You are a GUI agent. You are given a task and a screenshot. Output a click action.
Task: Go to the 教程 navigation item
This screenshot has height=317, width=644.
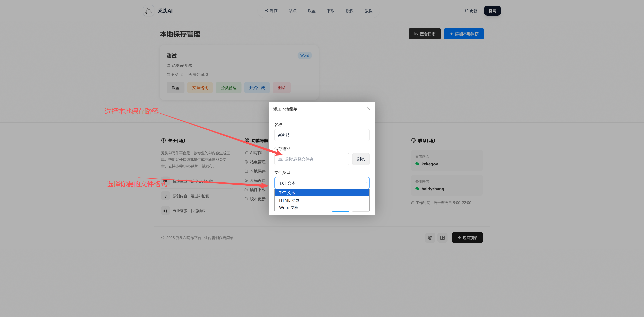[x=368, y=11]
